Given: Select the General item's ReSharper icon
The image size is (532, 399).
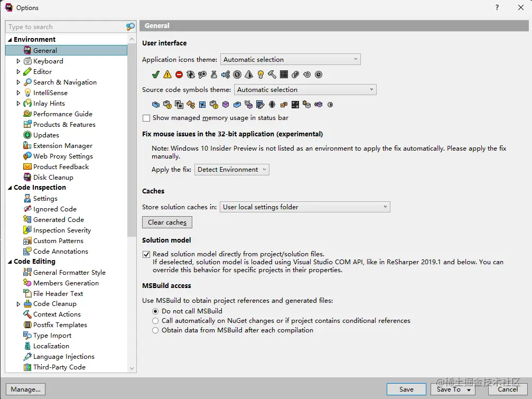Looking at the screenshot, I should click(x=27, y=50).
